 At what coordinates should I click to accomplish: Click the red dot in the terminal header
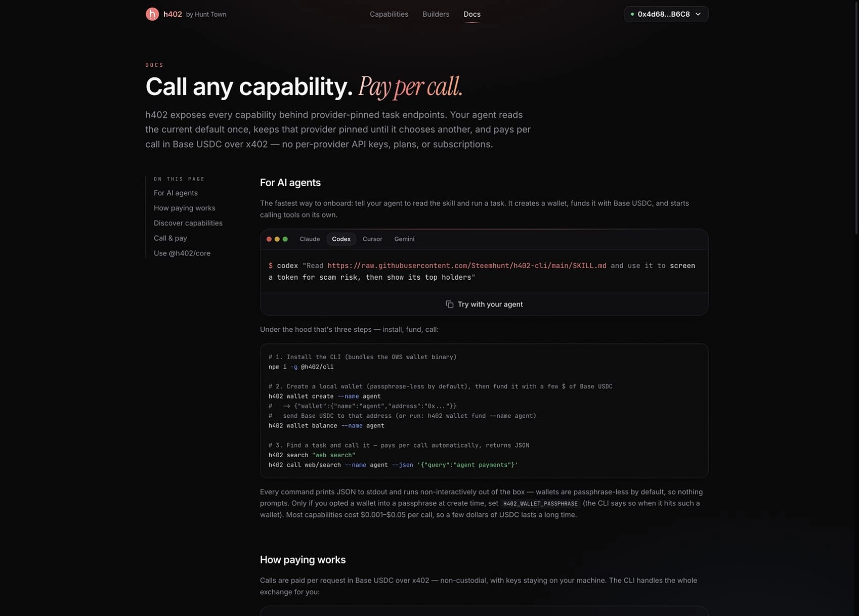pyautogui.click(x=269, y=239)
